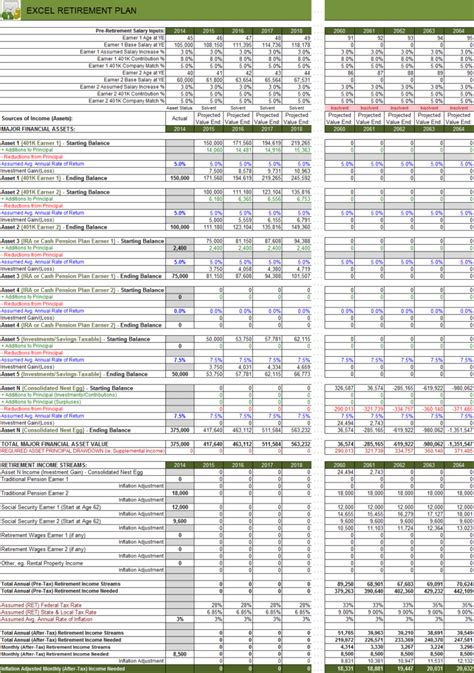Click the 105,000 base salary cell

180,45
